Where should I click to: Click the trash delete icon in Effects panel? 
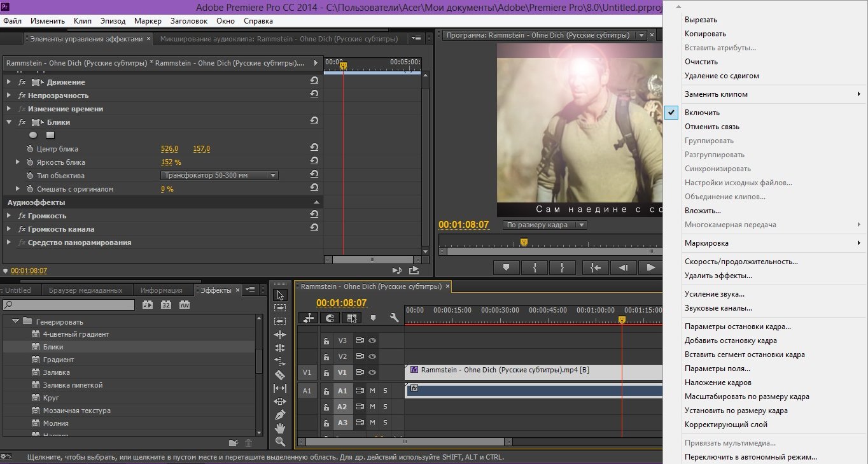click(249, 443)
